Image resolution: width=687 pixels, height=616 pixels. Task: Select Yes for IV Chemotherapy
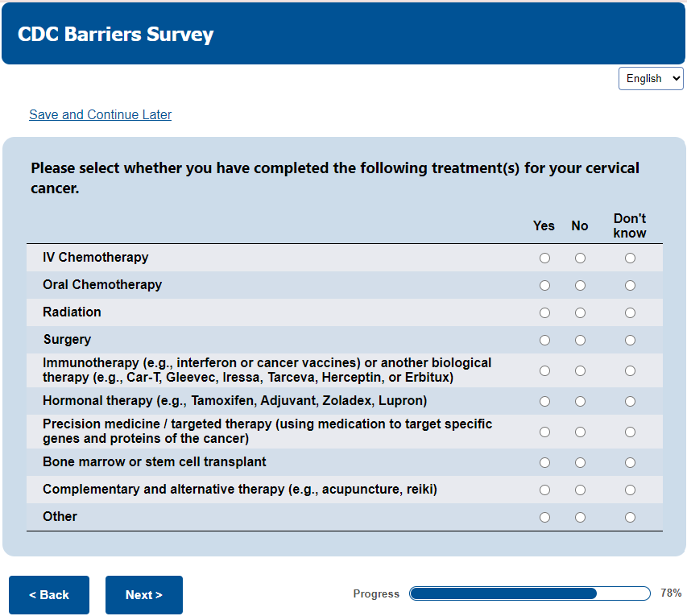[x=545, y=258]
